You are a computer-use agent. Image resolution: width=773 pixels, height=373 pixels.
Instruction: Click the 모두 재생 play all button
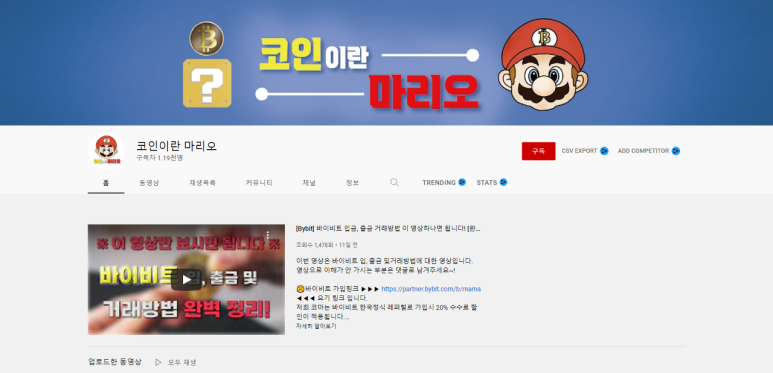(x=176, y=362)
